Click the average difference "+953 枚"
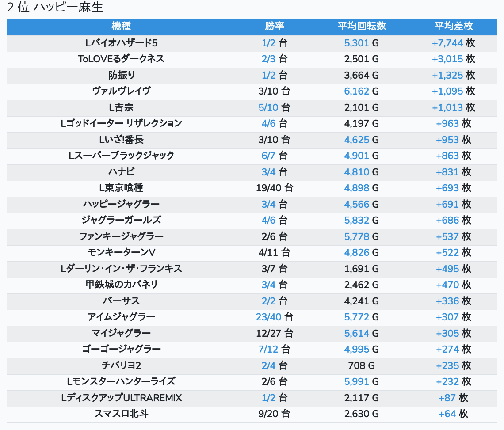Viewport: 504px width, 430px height. (x=454, y=140)
